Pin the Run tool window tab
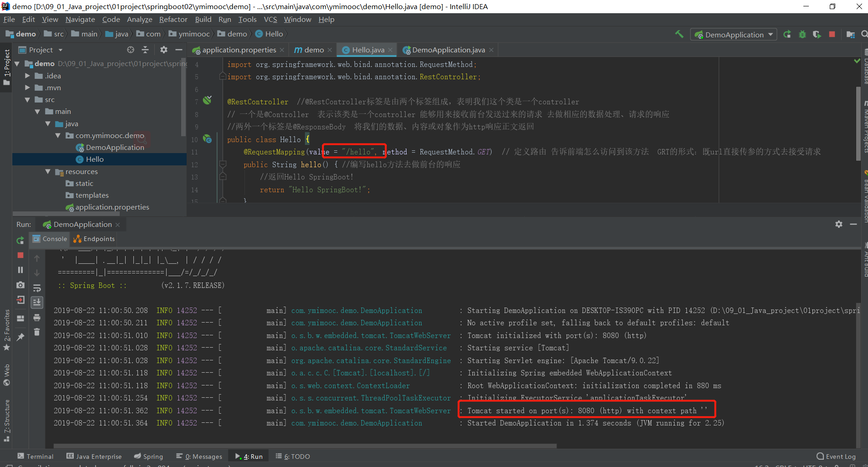The image size is (868, 467). 20,336
